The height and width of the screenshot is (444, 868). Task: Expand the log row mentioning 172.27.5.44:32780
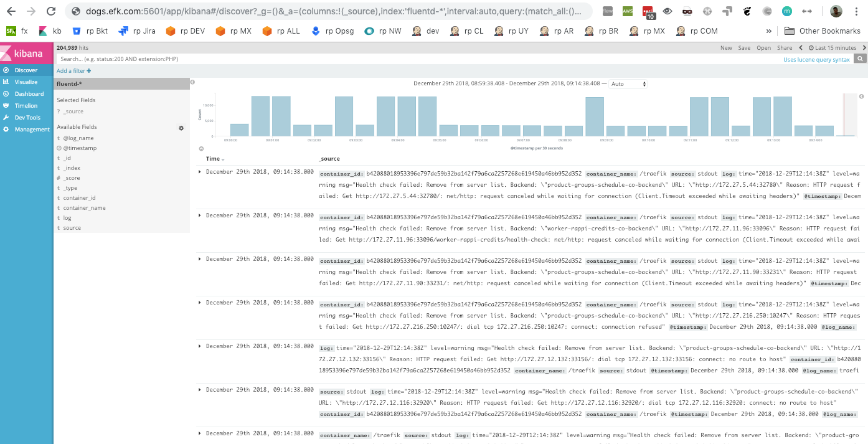199,172
